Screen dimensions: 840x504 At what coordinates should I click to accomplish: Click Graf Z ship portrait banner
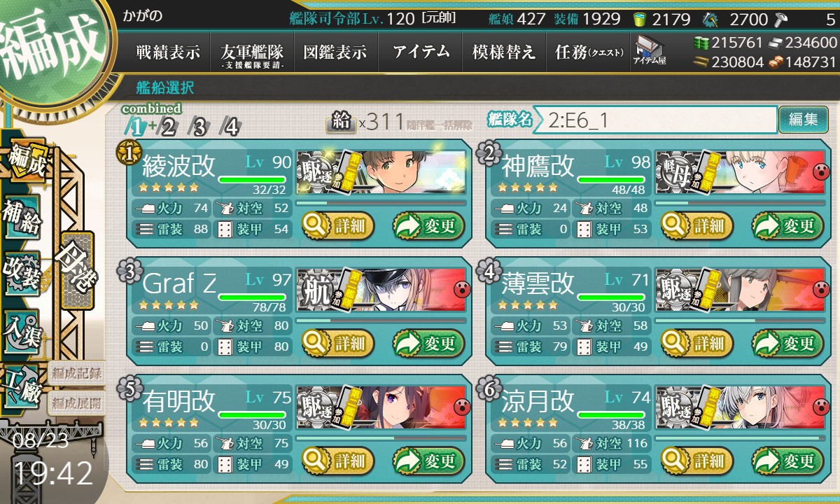[x=381, y=288]
